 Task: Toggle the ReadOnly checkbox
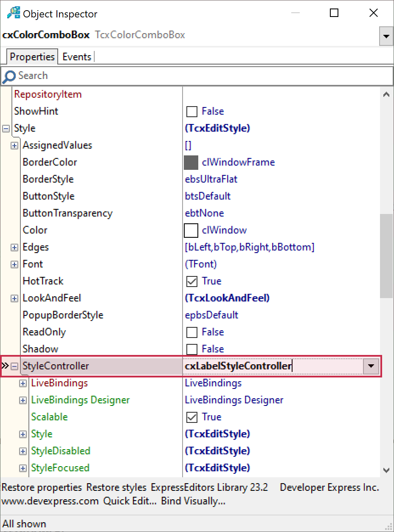coord(192,332)
